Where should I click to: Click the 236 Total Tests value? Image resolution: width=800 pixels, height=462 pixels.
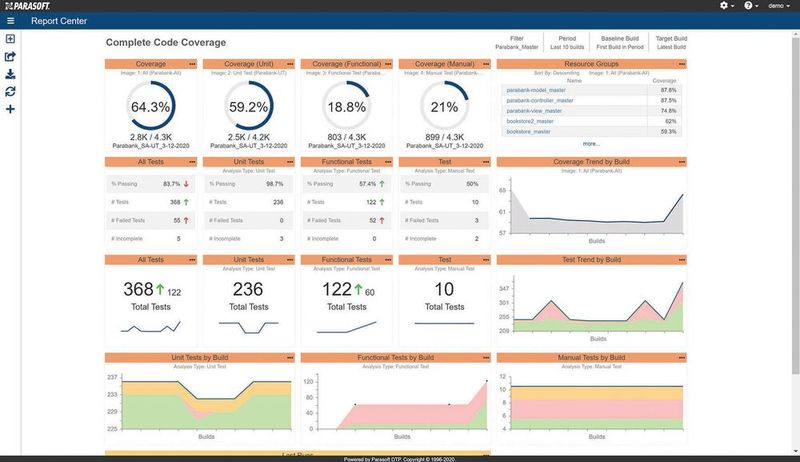pyautogui.click(x=248, y=289)
